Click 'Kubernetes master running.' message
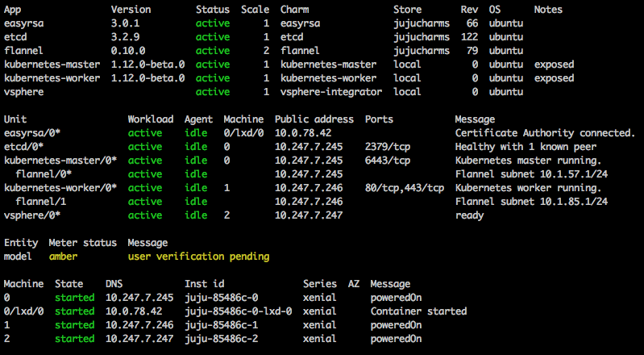 pyautogui.click(x=528, y=161)
